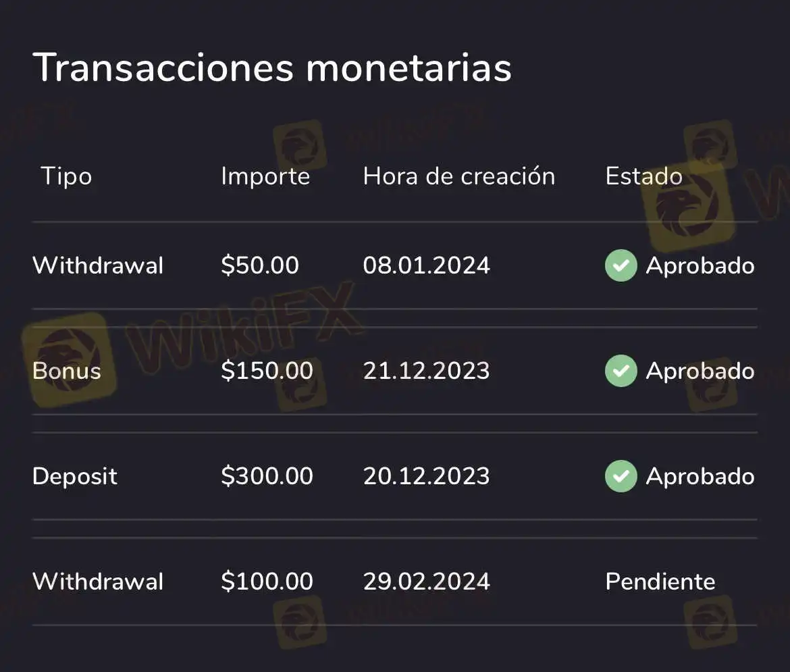This screenshot has width=790, height=672.
Task: Open the Withdrawal entry dated 29.02.2024
Action: click(x=98, y=581)
